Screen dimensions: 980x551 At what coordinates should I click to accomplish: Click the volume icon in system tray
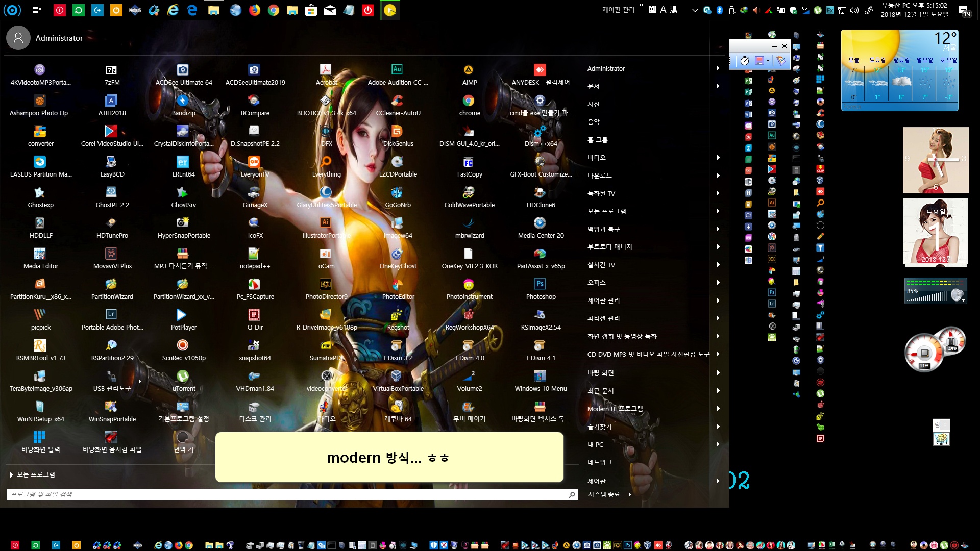[x=854, y=10]
